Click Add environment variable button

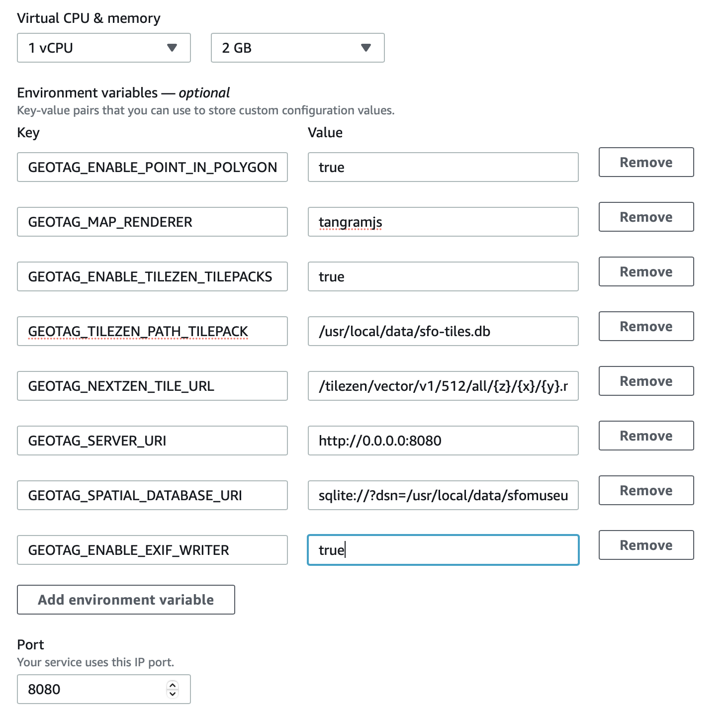pos(126,600)
